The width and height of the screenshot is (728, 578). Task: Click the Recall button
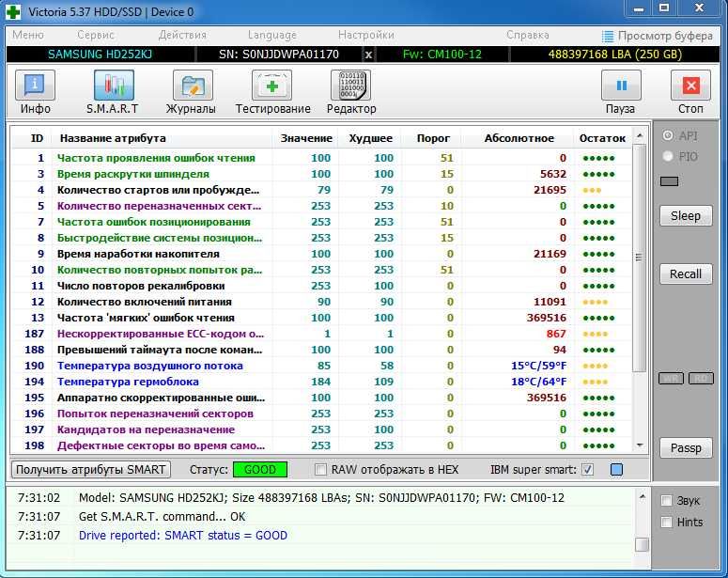(x=686, y=274)
